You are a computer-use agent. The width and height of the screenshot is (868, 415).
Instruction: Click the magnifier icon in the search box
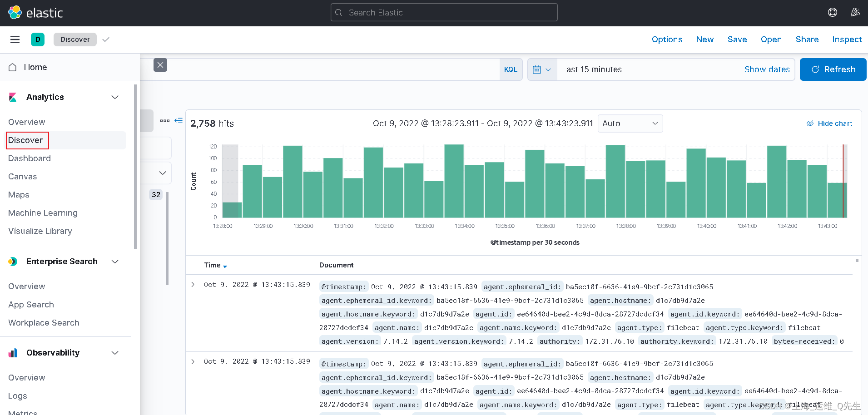pos(339,13)
